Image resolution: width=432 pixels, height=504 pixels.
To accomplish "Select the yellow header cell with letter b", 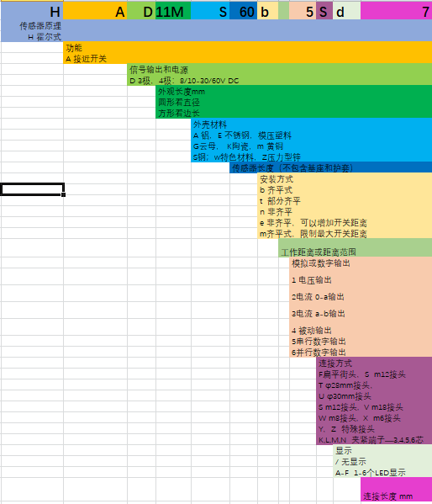I will [x=268, y=11].
